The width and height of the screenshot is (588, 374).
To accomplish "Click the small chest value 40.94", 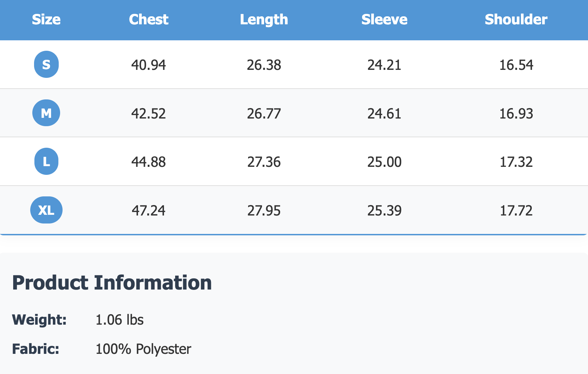I will point(149,65).
